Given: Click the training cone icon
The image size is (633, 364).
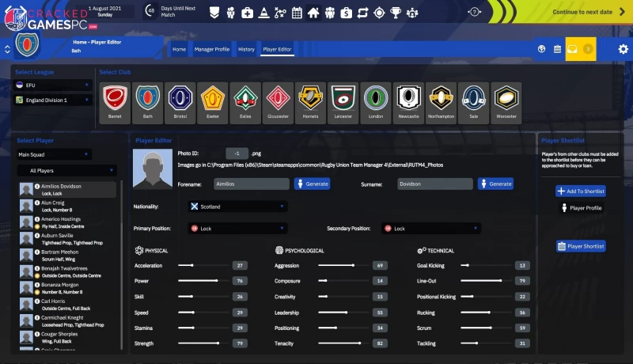Looking at the screenshot, I should (263, 13).
